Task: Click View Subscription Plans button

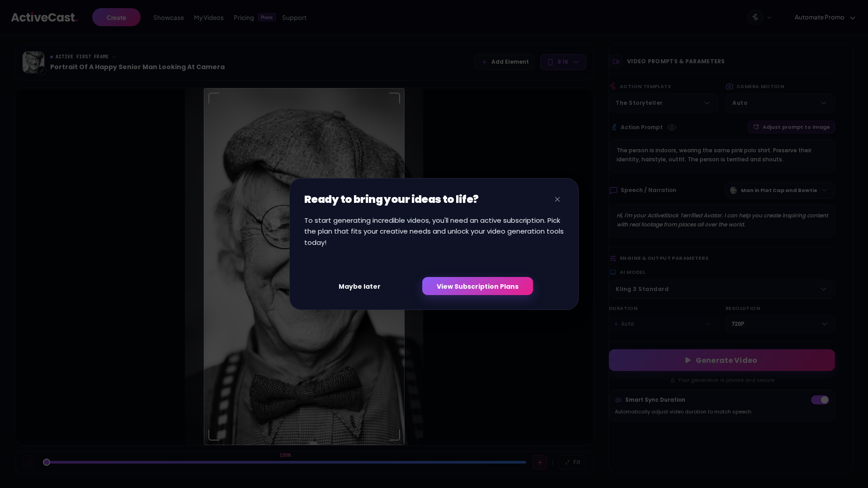Action: (477, 286)
